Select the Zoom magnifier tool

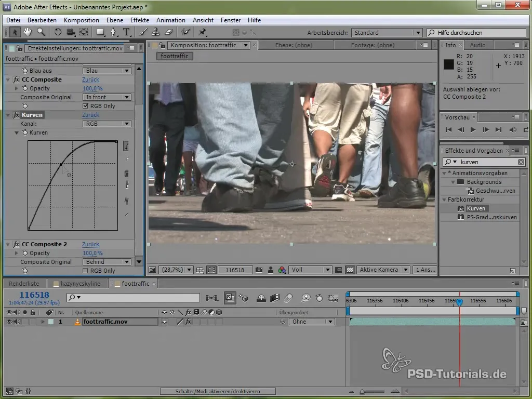click(x=41, y=32)
